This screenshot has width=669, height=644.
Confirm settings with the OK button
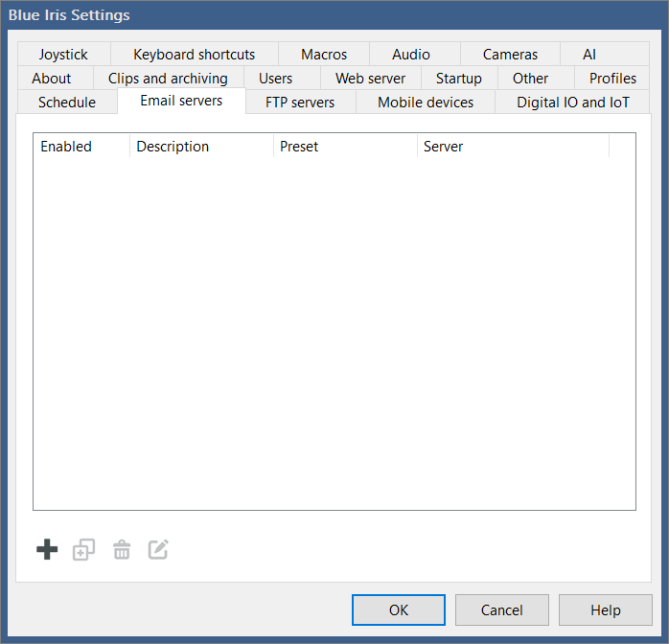coord(399,609)
